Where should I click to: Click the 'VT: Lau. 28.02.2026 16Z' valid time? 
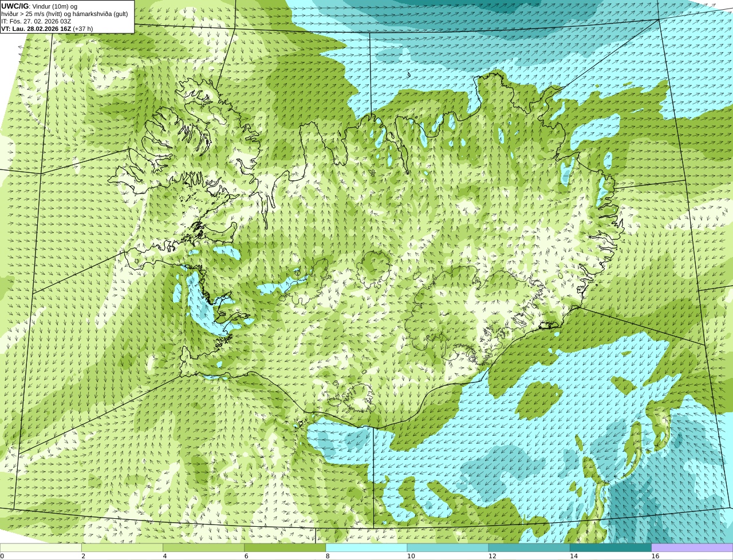point(36,29)
